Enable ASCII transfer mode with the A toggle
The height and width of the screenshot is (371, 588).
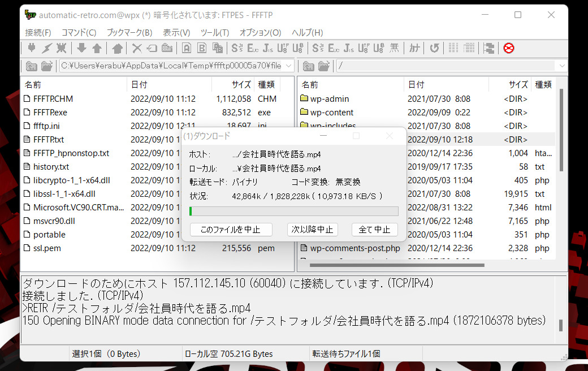point(185,48)
